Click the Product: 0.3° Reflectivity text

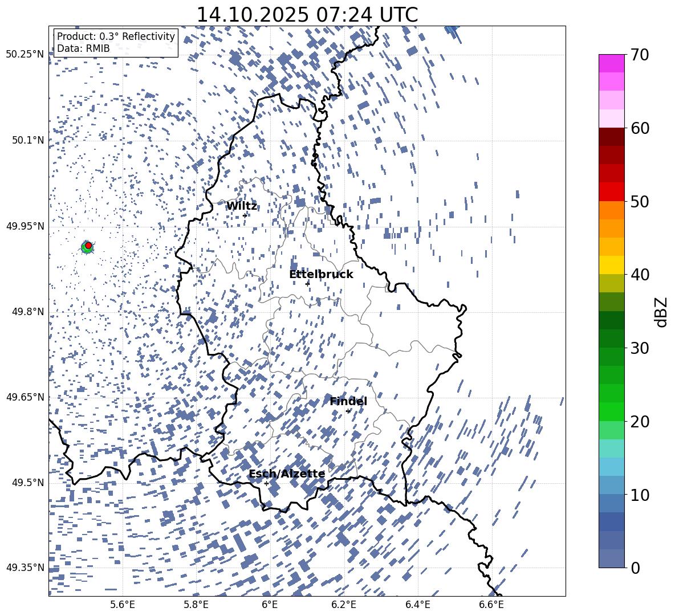[116, 36]
